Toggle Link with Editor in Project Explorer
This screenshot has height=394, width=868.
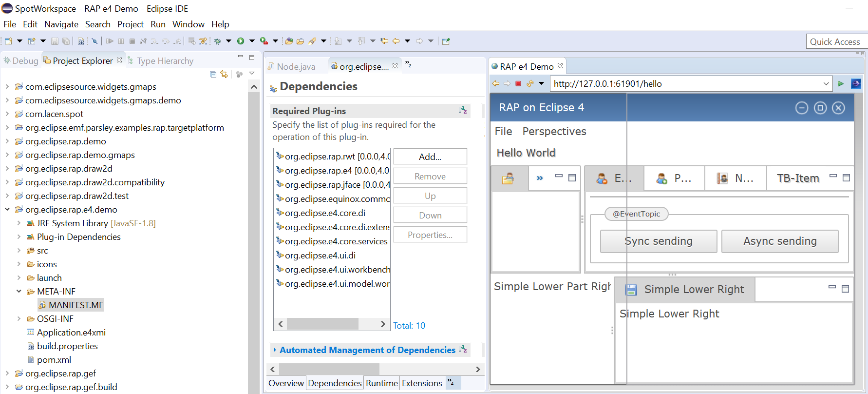click(x=224, y=74)
